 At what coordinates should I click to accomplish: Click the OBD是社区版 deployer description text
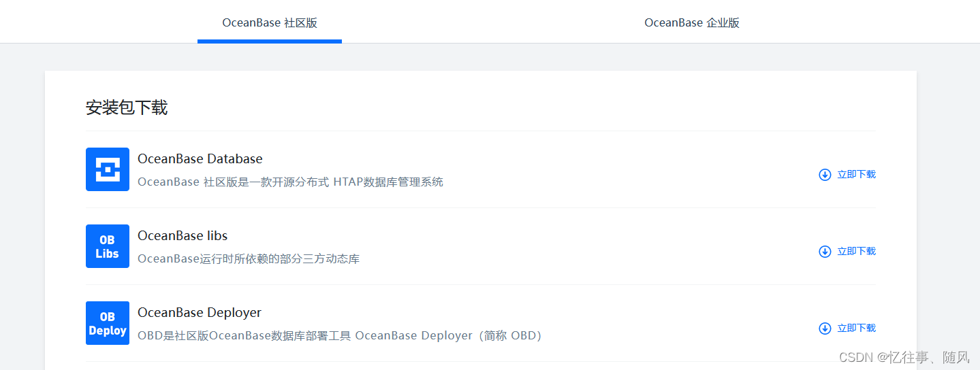tap(340, 336)
